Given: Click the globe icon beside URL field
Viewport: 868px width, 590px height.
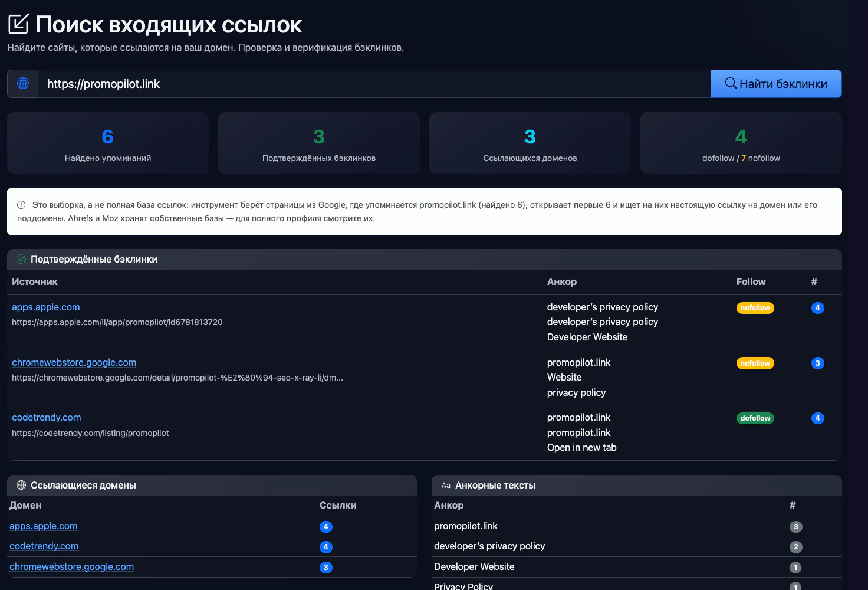Looking at the screenshot, I should (x=23, y=84).
